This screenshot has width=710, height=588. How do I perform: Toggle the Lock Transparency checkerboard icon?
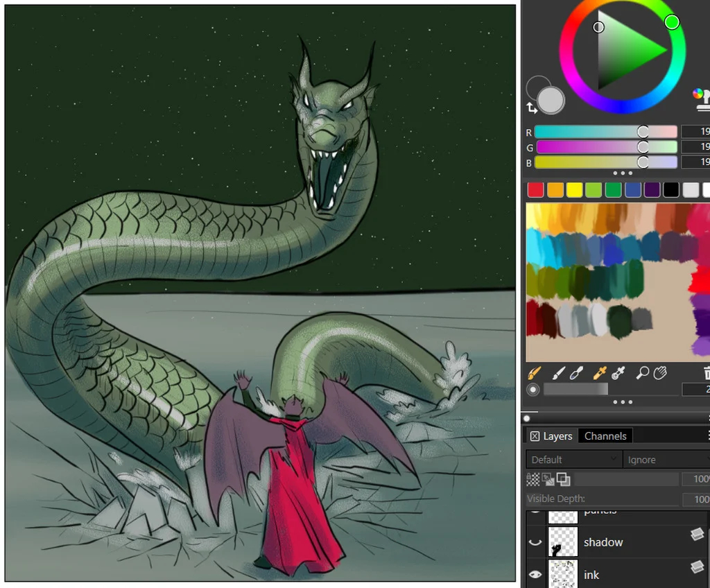tap(533, 479)
